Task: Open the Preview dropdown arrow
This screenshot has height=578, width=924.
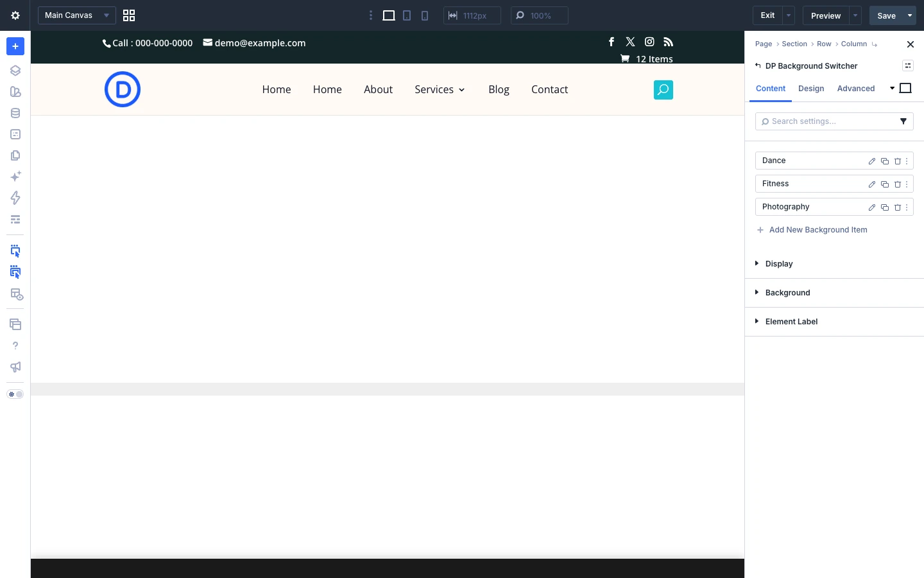Action: tap(855, 15)
